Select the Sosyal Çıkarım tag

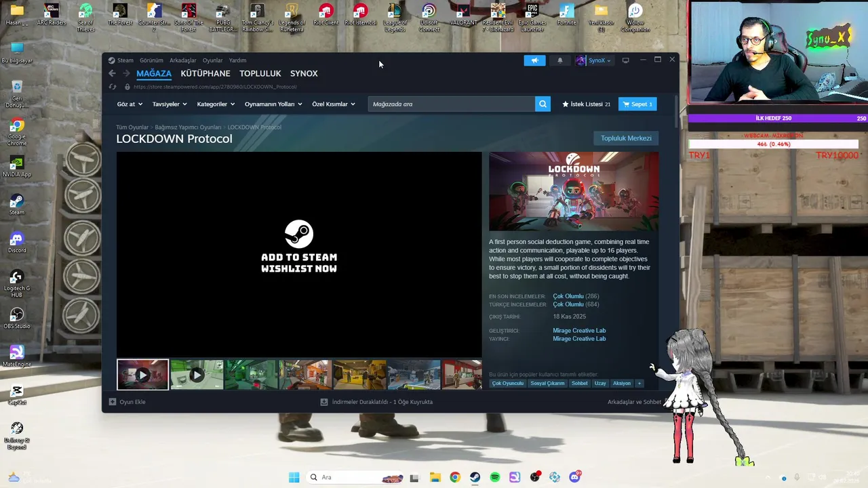547,384
